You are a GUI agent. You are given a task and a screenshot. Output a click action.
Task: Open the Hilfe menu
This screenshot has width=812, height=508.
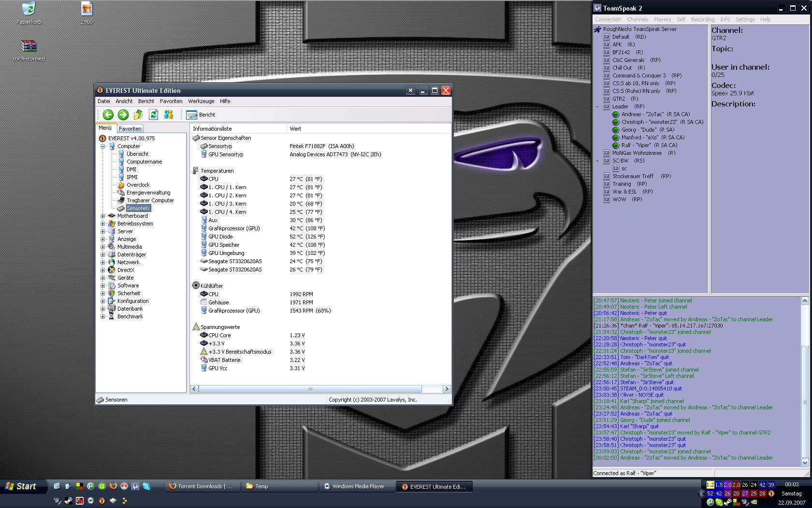225,101
